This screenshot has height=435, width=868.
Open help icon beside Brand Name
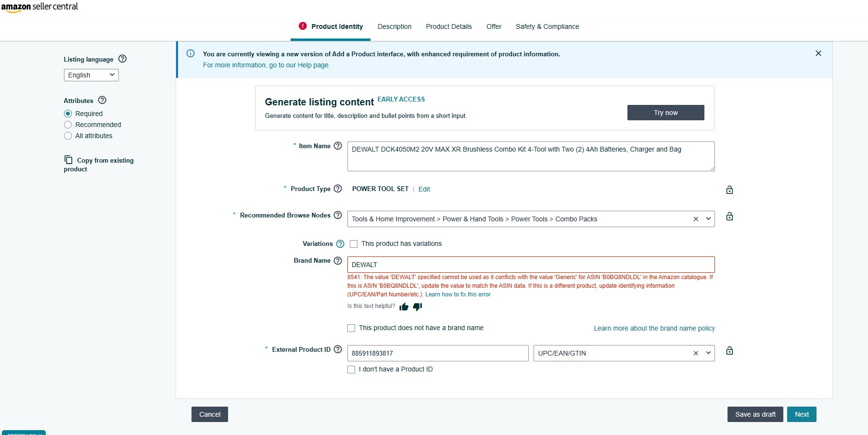[x=338, y=261]
